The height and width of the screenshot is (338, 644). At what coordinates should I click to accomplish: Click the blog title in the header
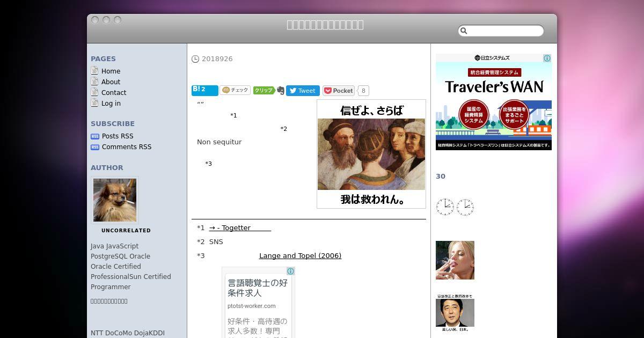pos(325,25)
